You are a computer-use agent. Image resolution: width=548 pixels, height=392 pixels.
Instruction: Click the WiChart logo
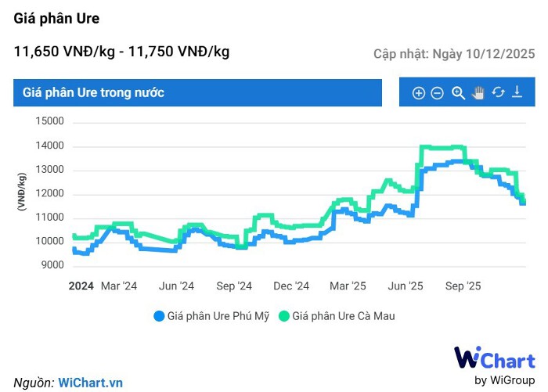click(x=495, y=358)
